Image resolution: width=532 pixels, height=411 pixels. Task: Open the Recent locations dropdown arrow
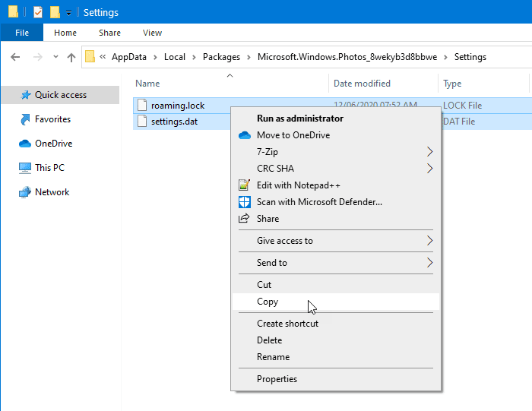point(55,57)
